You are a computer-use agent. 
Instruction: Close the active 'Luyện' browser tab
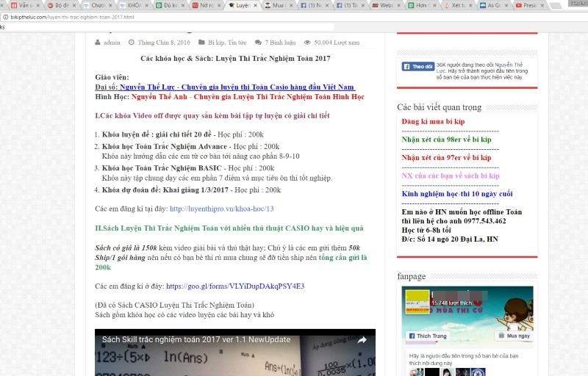tap(254, 5)
